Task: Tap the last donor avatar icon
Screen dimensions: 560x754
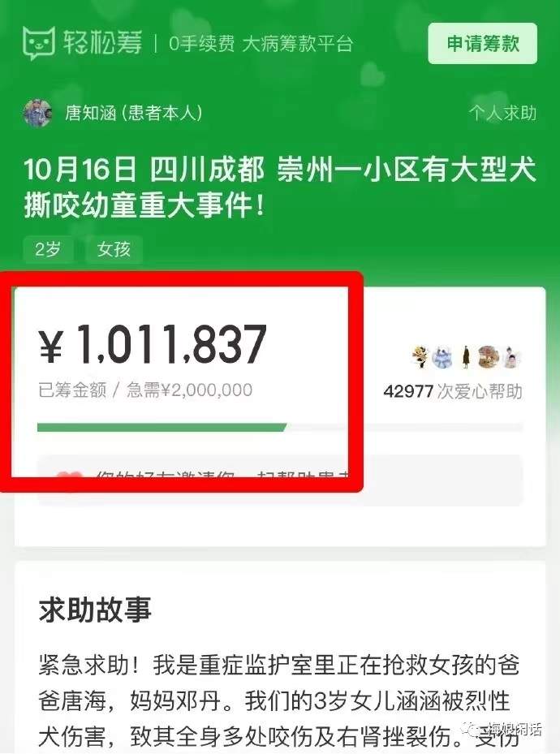Action: click(x=512, y=357)
